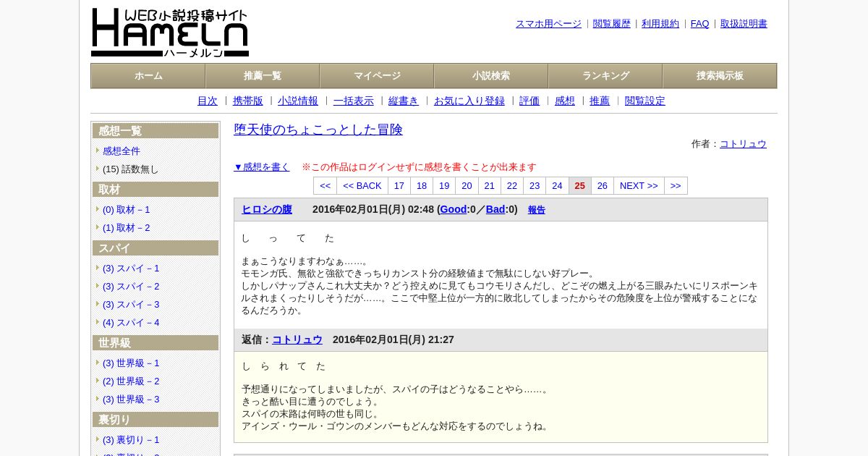Click the ▼感想を書く link

[262, 167]
